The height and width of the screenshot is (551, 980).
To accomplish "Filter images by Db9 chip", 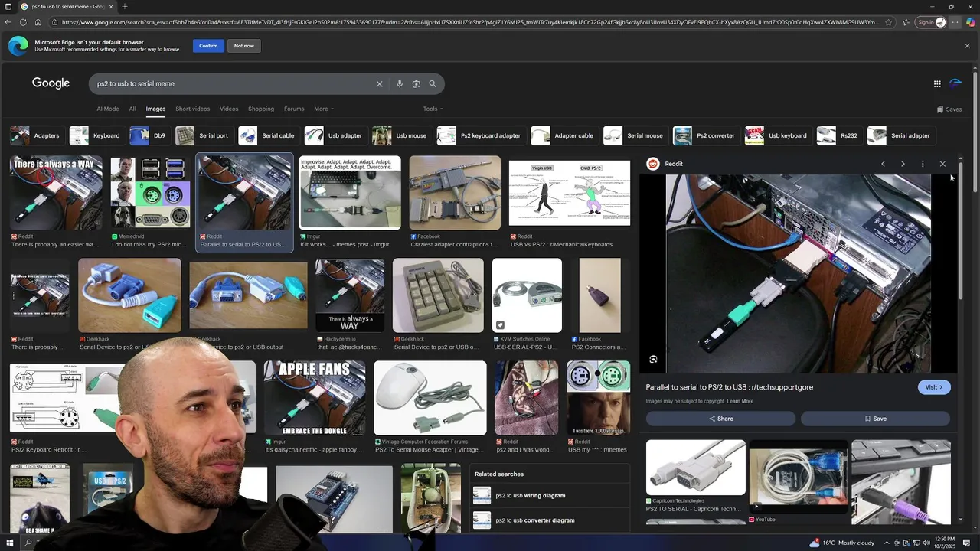I will coord(149,135).
